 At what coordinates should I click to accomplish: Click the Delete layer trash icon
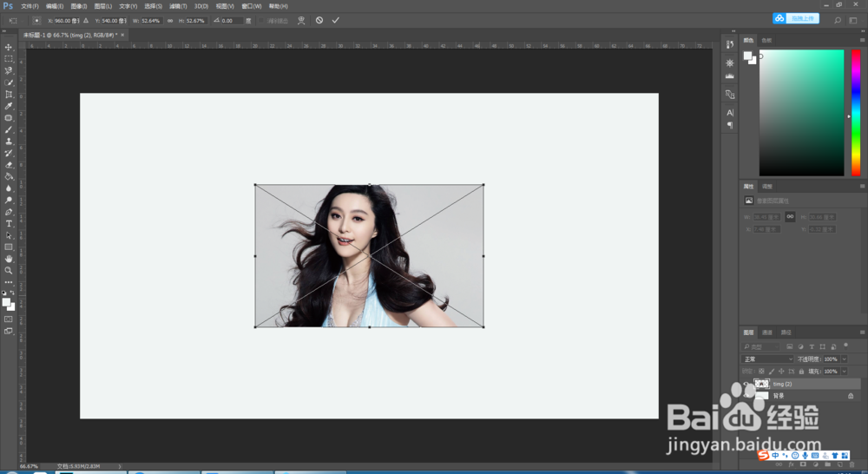[x=852, y=464]
